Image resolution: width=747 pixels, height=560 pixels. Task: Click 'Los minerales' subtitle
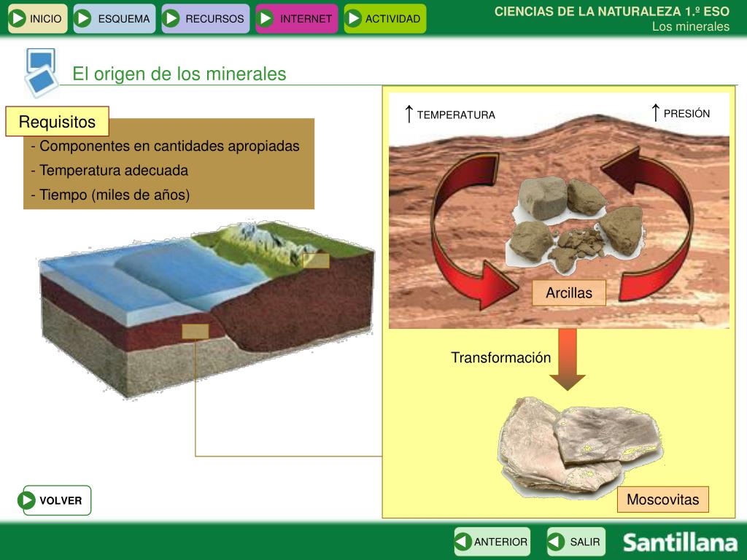[690, 27]
